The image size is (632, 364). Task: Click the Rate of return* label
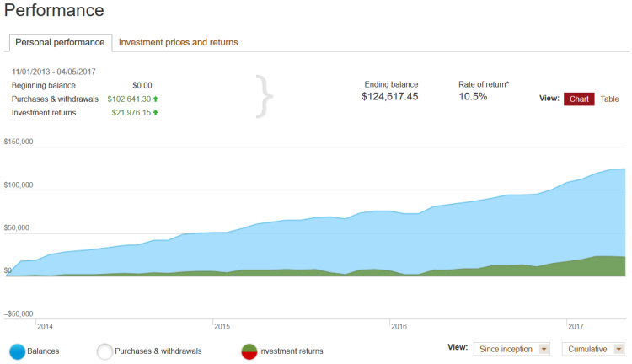(484, 84)
